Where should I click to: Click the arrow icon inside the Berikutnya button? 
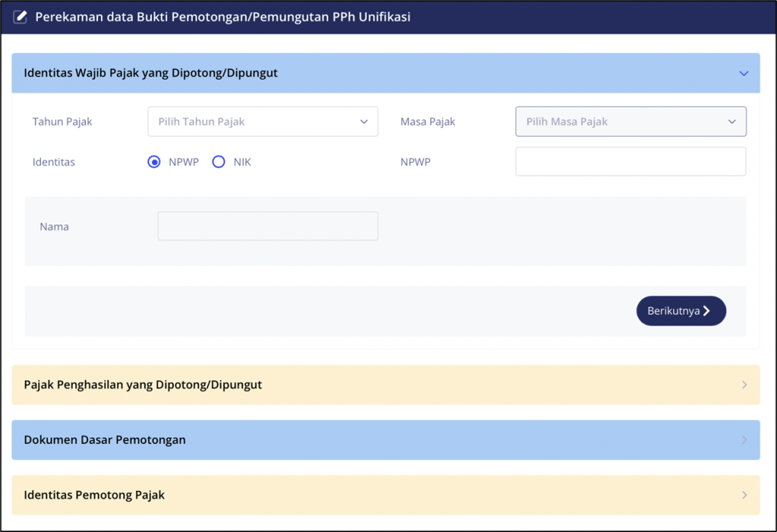(706, 310)
